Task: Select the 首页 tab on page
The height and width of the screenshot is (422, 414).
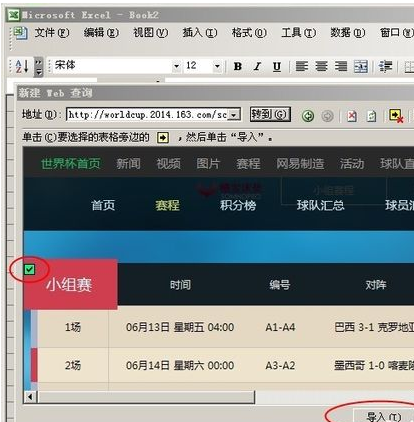Action: coord(103,205)
